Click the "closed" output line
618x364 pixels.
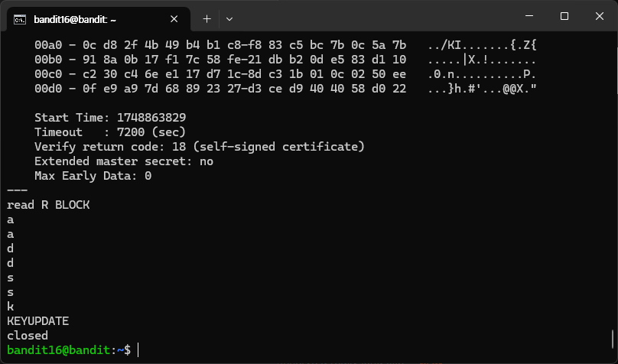28,336
